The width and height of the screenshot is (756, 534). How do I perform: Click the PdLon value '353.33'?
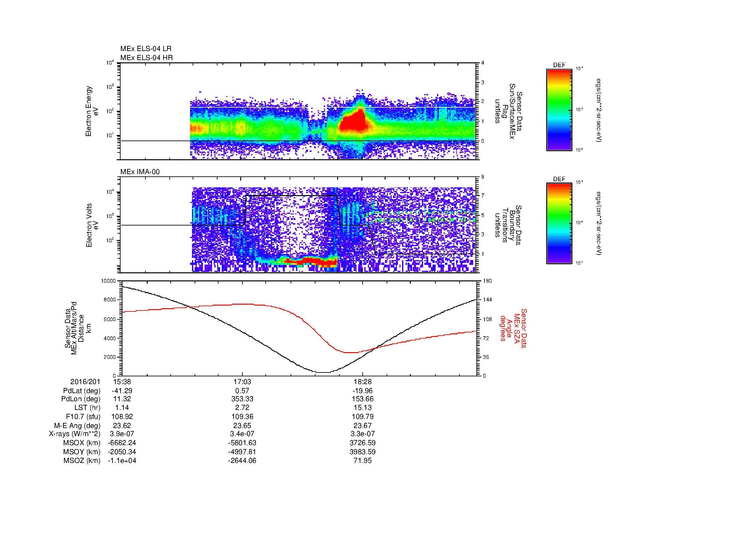(242, 399)
